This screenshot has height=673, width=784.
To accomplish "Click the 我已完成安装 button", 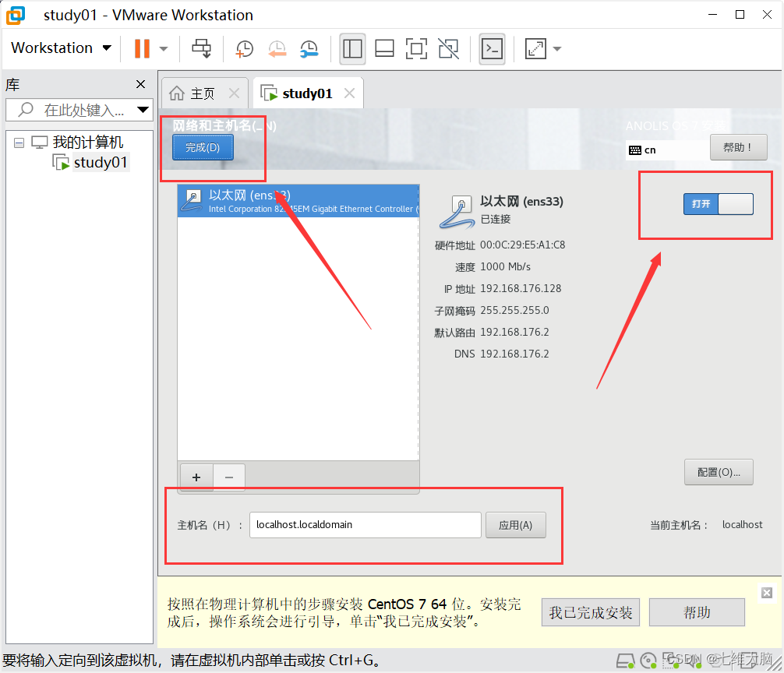I will pos(591,612).
